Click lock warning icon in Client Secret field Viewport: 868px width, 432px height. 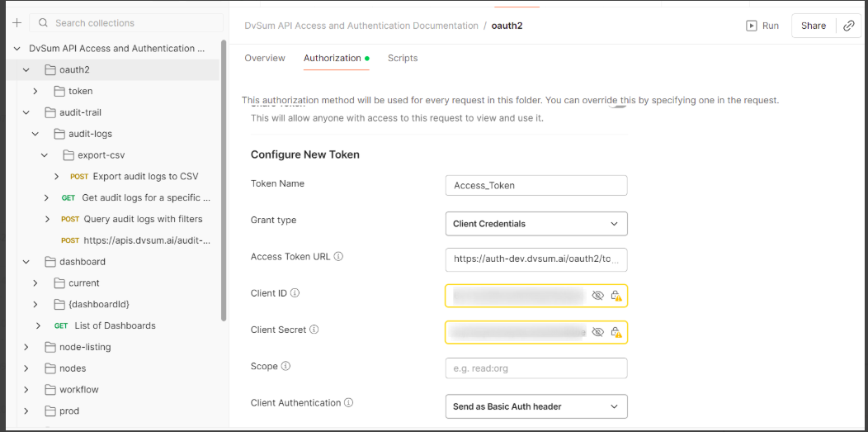616,332
